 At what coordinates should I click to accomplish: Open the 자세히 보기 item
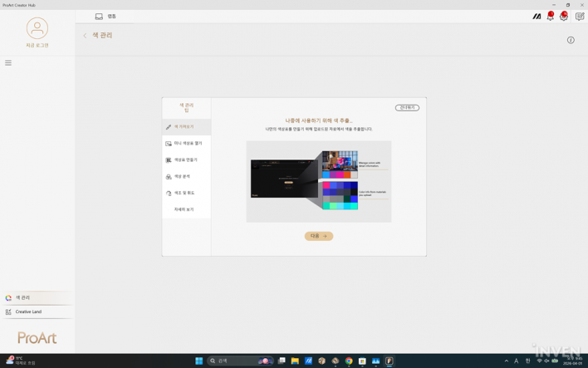point(186,209)
